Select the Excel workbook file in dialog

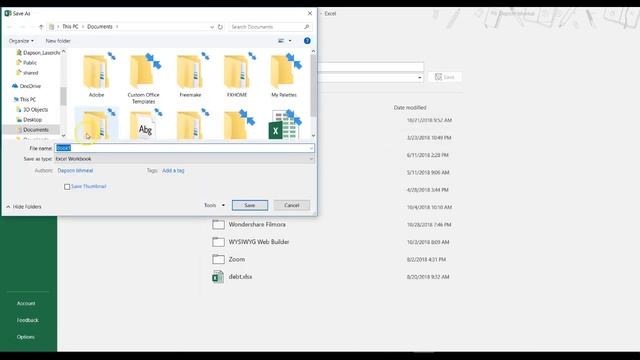284,125
